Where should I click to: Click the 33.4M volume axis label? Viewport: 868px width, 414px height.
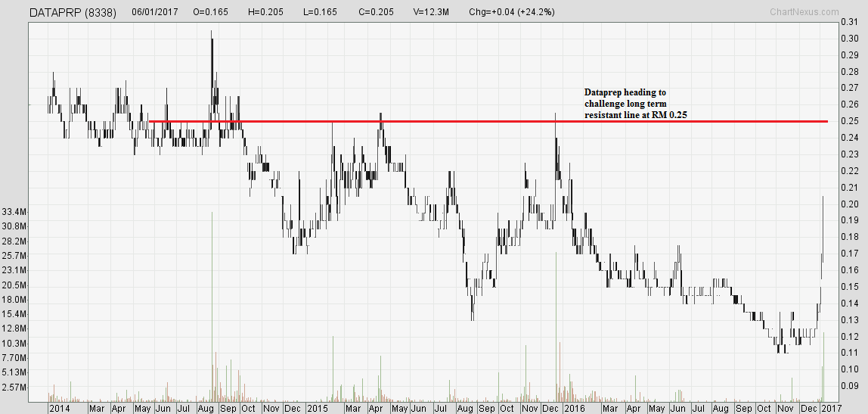coord(14,212)
